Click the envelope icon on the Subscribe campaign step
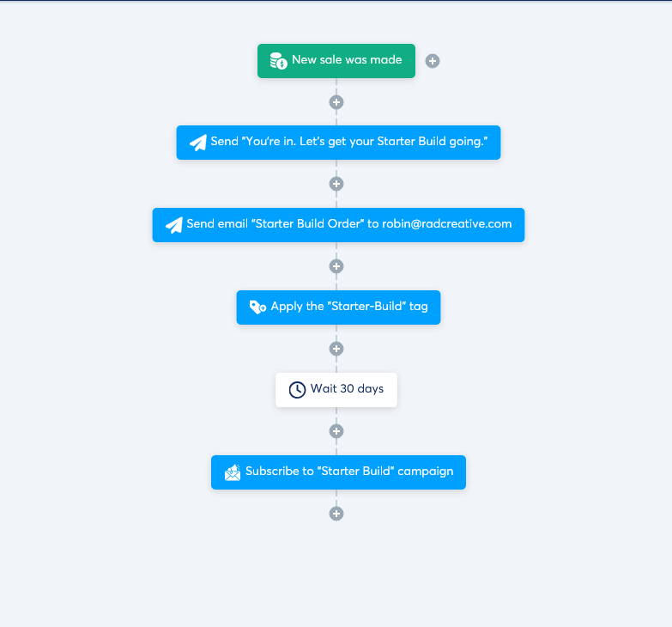The width and height of the screenshot is (672, 627). click(x=233, y=472)
